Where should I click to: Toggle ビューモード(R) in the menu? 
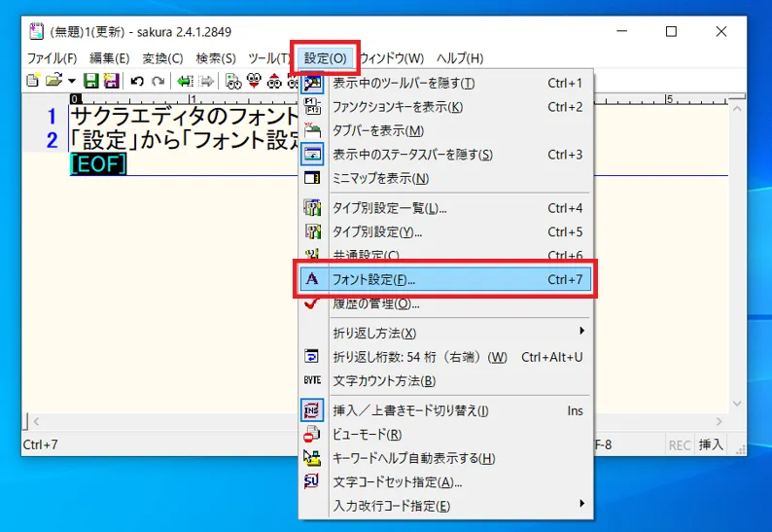click(x=445, y=434)
